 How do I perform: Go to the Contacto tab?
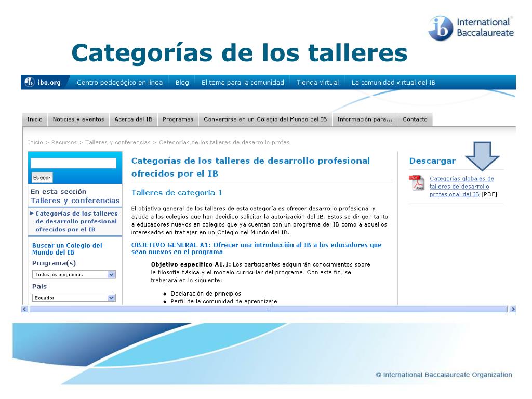point(415,119)
